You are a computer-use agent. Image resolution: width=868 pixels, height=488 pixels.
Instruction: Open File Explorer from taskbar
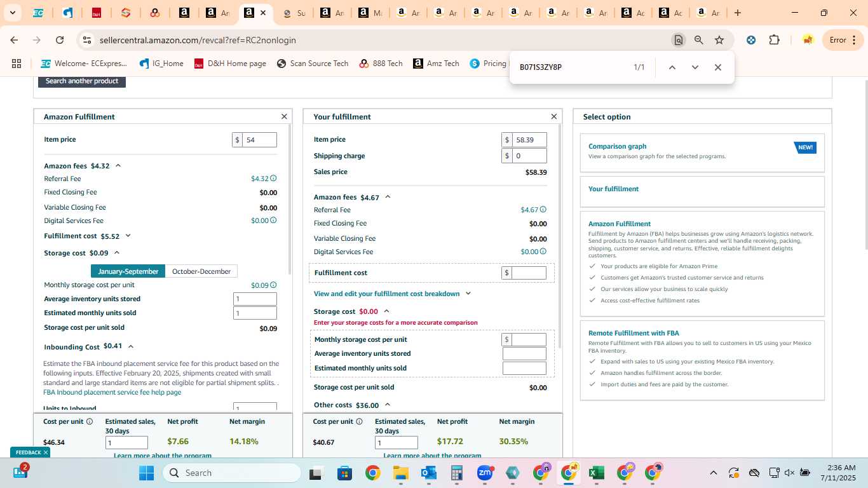coord(400,473)
